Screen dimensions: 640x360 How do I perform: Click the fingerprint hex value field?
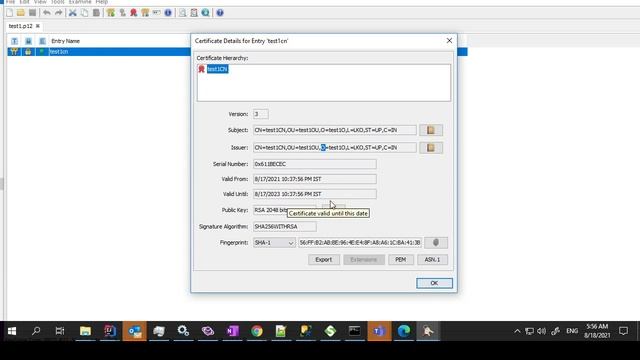360,242
